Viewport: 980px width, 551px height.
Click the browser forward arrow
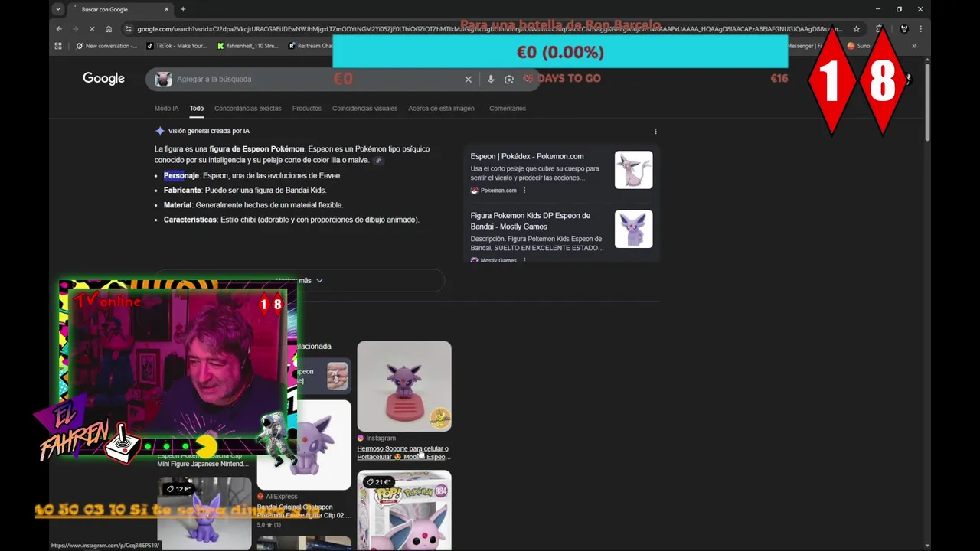point(75,29)
